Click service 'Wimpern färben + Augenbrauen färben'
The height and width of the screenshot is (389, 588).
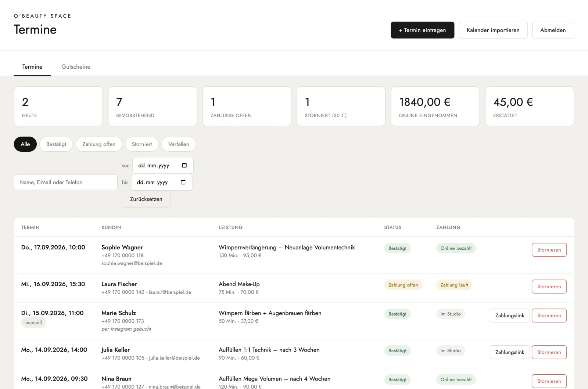click(270, 313)
